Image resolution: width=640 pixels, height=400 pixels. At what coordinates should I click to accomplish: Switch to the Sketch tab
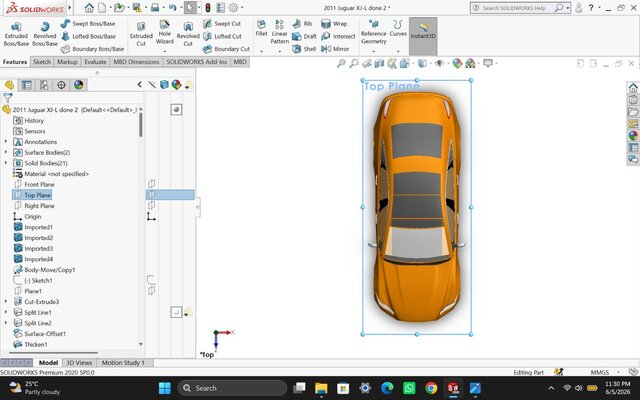[42, 62]
